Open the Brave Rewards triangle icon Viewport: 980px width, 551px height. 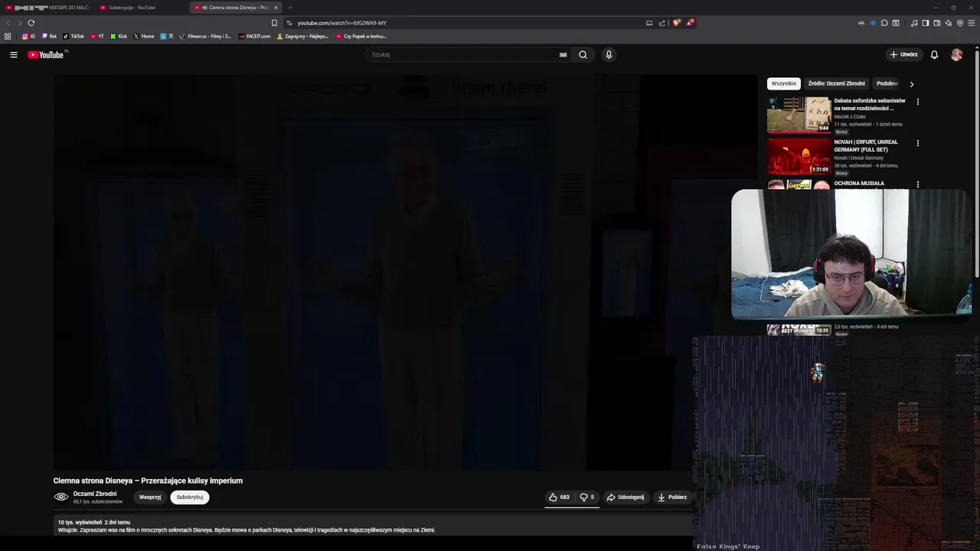689,23
